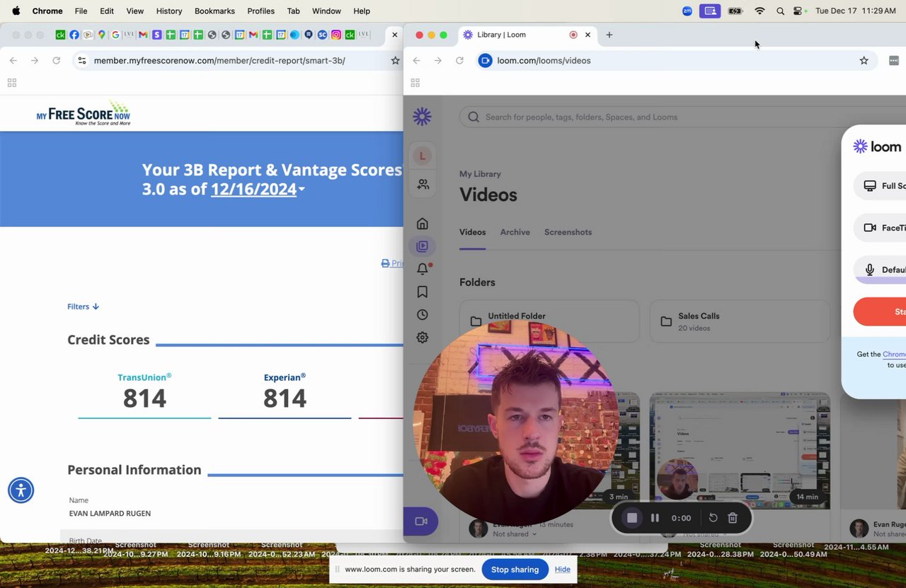Open the workspace avatar L in Loom sidebar

(x=423, y=156)
